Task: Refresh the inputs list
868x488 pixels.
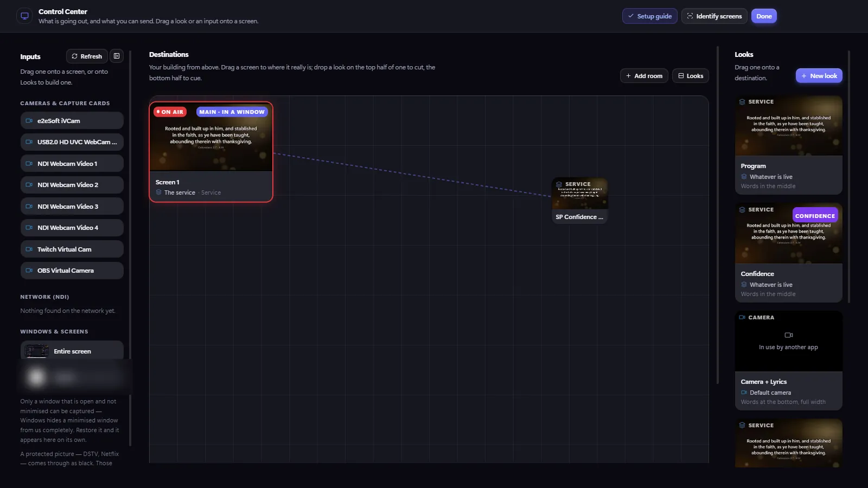Action: [87, 56]
